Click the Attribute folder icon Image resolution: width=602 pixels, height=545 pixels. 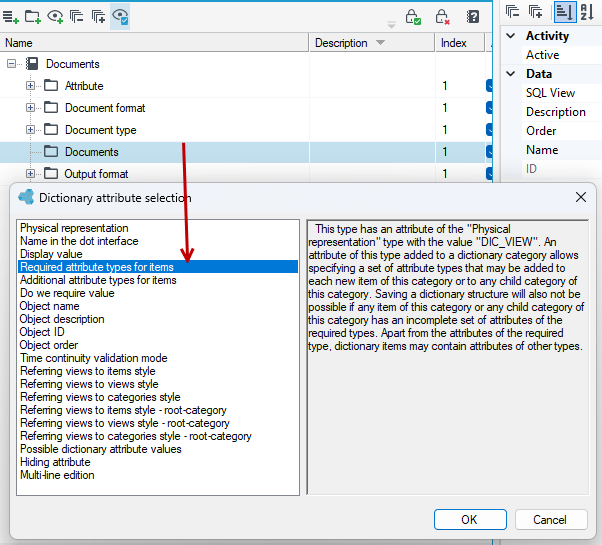coord(51,85)
